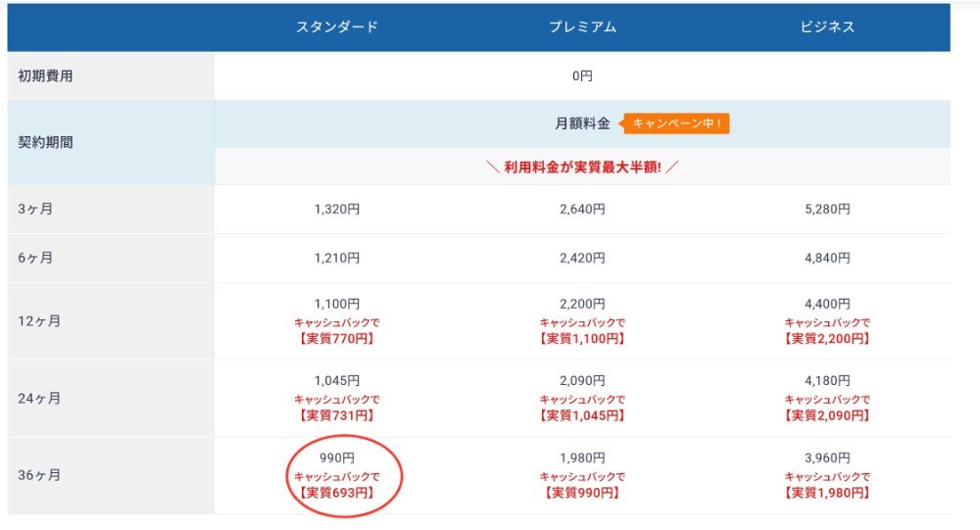Click the 5,280円 Business 3-month price
Image resolution: width=980 pixels, height=530 pixels.
(x=827, y=209)
